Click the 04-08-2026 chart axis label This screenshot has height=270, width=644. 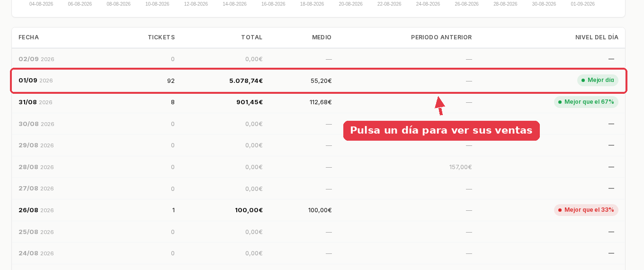click(41, 4)
